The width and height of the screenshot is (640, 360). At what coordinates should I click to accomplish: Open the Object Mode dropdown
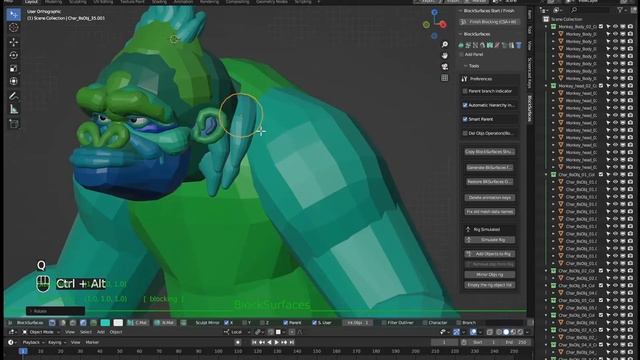pos(40,332)
